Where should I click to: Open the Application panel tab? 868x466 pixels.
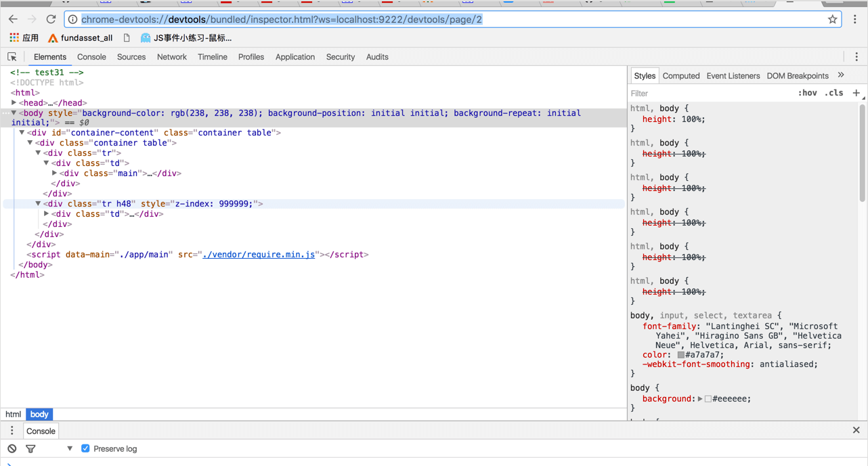tap(295, 58)
